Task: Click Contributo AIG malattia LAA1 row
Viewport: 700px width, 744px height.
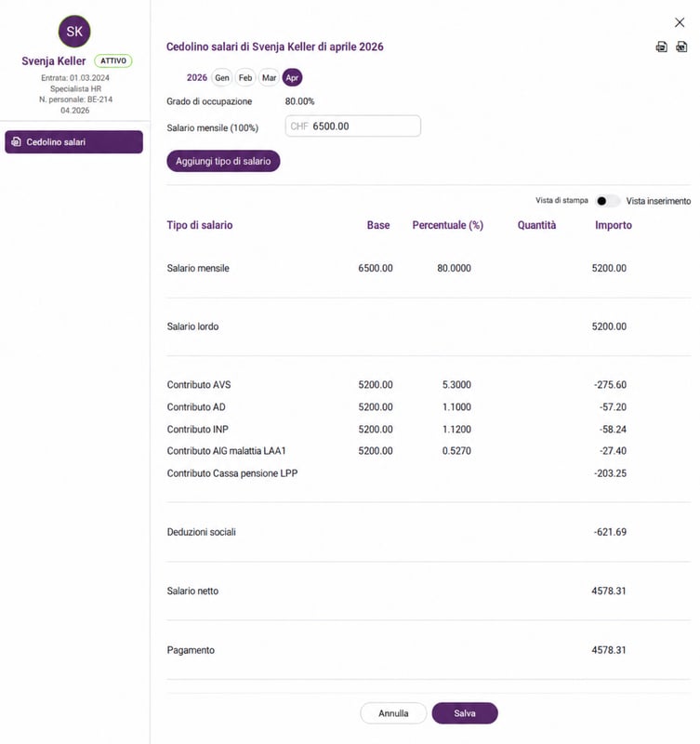Action: pos(226,451)
